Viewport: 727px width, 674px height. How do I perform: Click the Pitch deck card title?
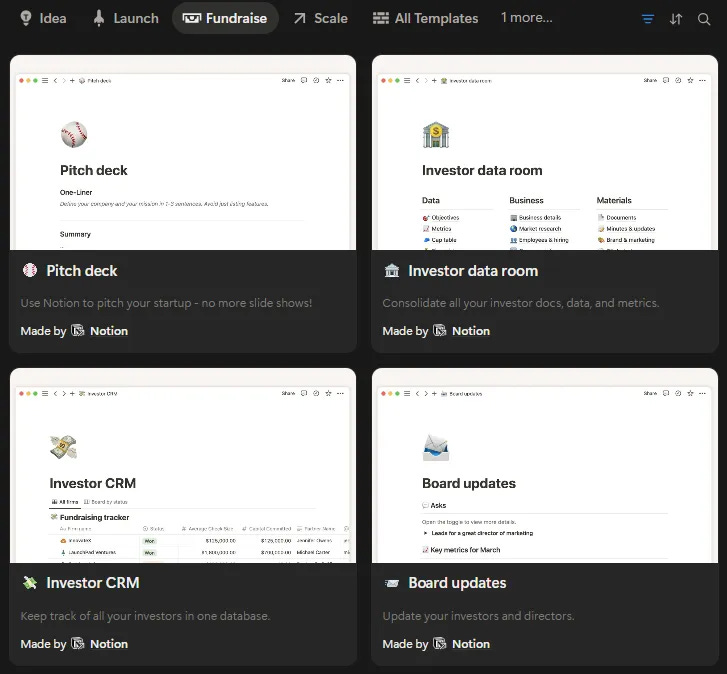click(x=82, y=271)
